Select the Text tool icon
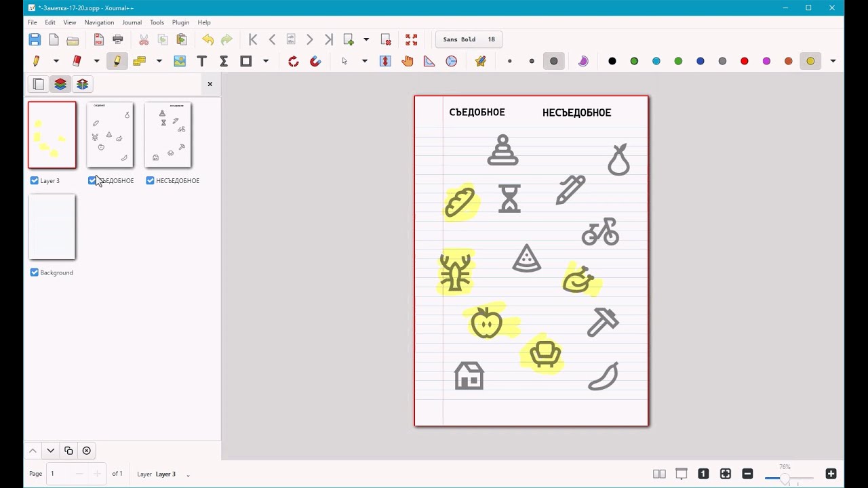The width and height of the screenshot is (868, 488). tap(201, 61)
